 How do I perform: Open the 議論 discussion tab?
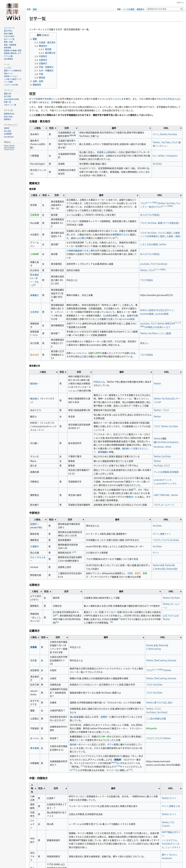(x=35, y=9)
